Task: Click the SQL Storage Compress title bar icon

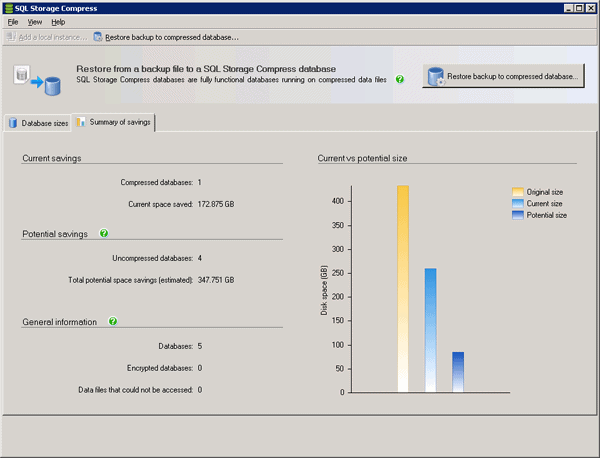Action: pyautogui.click(x=8, y=8)
